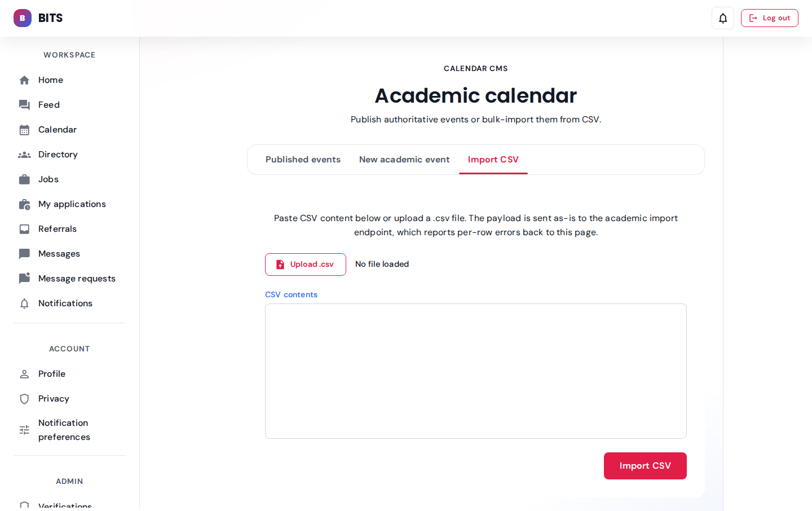Click the Referrals sidebar icon

pos(24,229)
